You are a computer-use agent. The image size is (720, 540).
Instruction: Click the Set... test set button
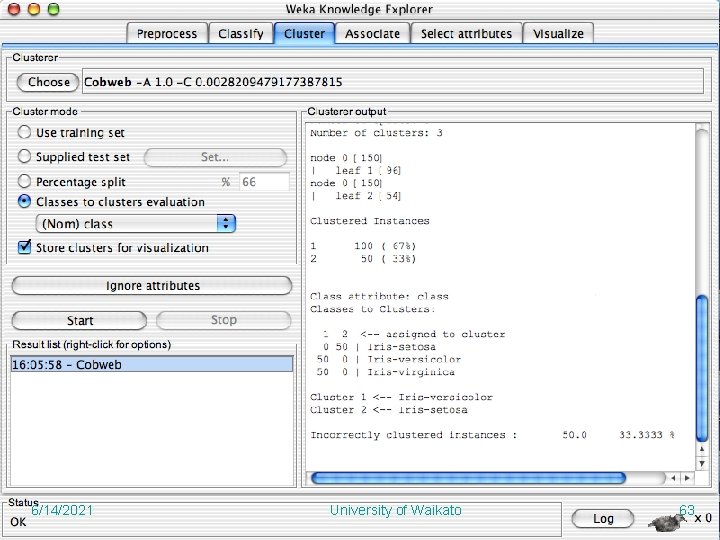215,158
